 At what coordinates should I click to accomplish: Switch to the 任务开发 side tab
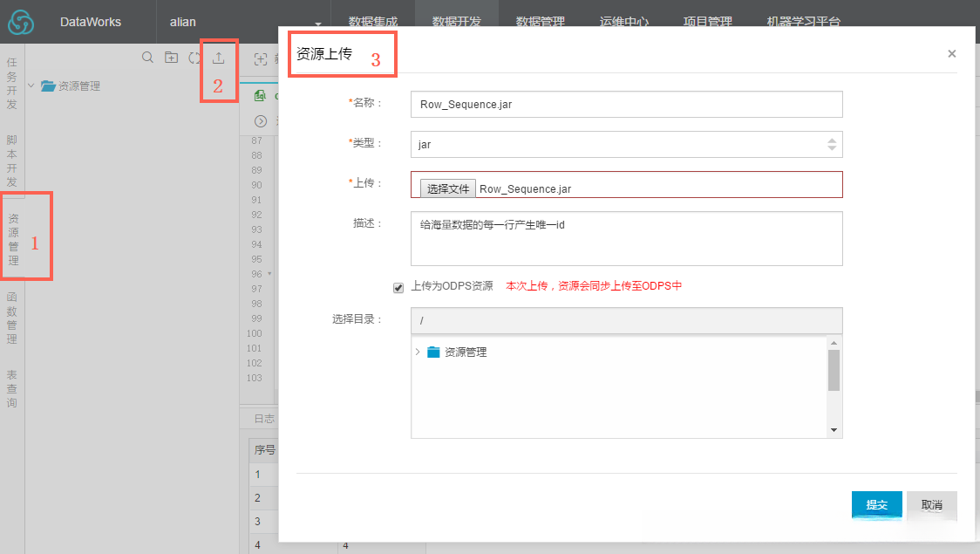tap(12, 83)
